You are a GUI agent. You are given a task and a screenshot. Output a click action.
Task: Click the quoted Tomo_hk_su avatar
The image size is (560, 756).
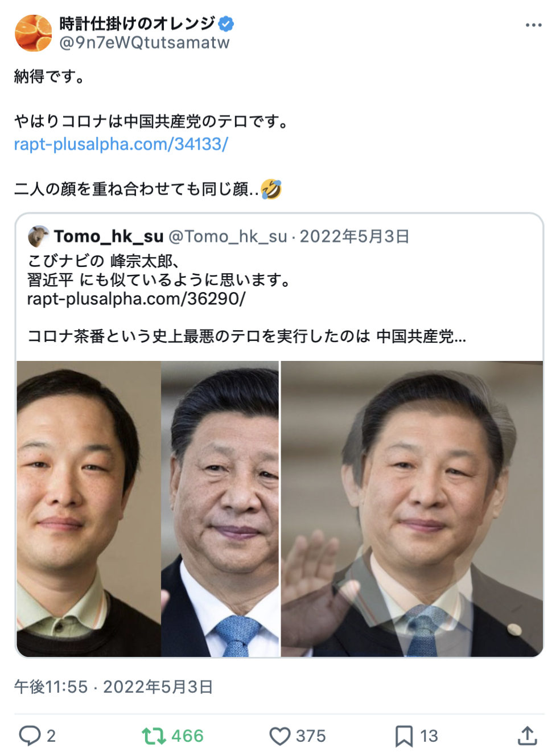[39, 236]
